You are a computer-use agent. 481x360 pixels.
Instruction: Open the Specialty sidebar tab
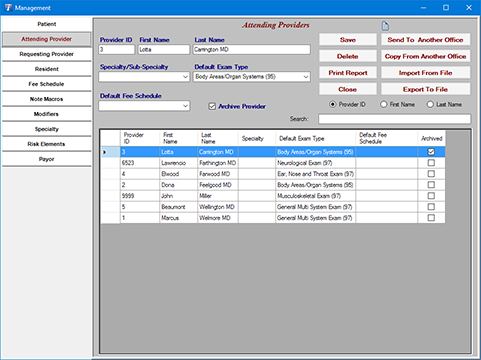47,129
